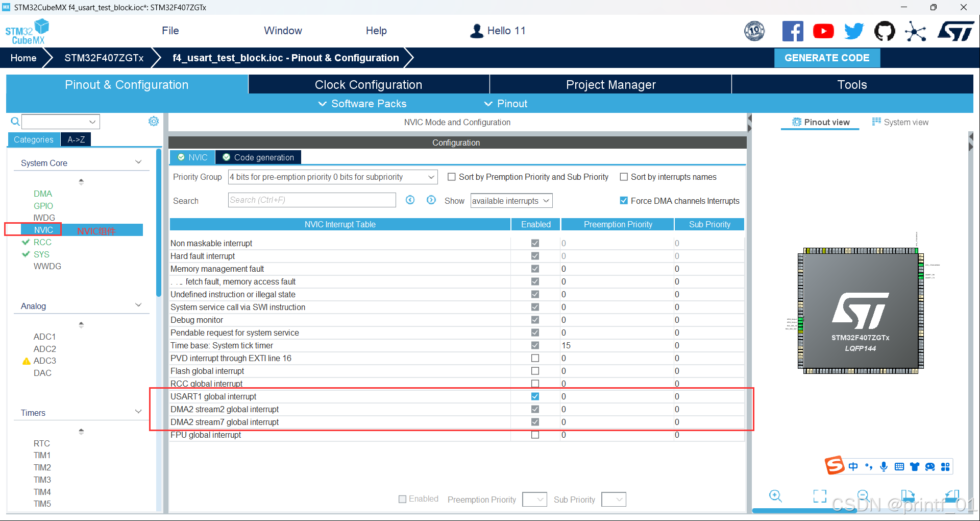
Task: Click the ST community network icon
Action: click(x=915, y=31)
